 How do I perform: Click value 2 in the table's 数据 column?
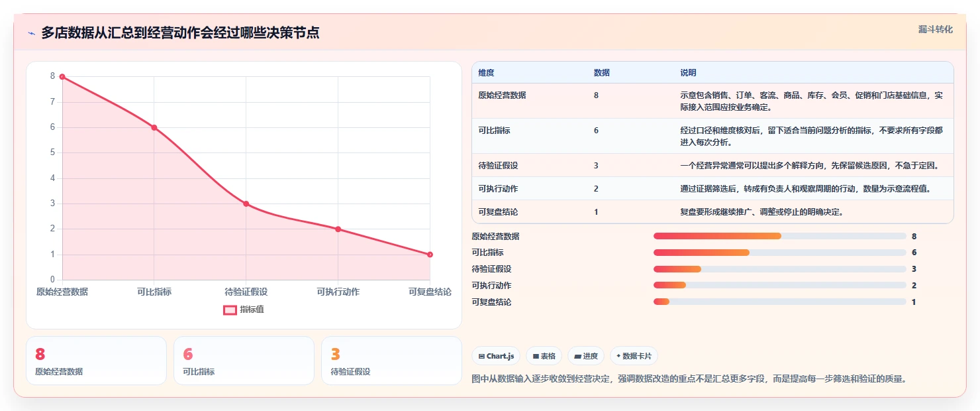(x=596, y=189)
